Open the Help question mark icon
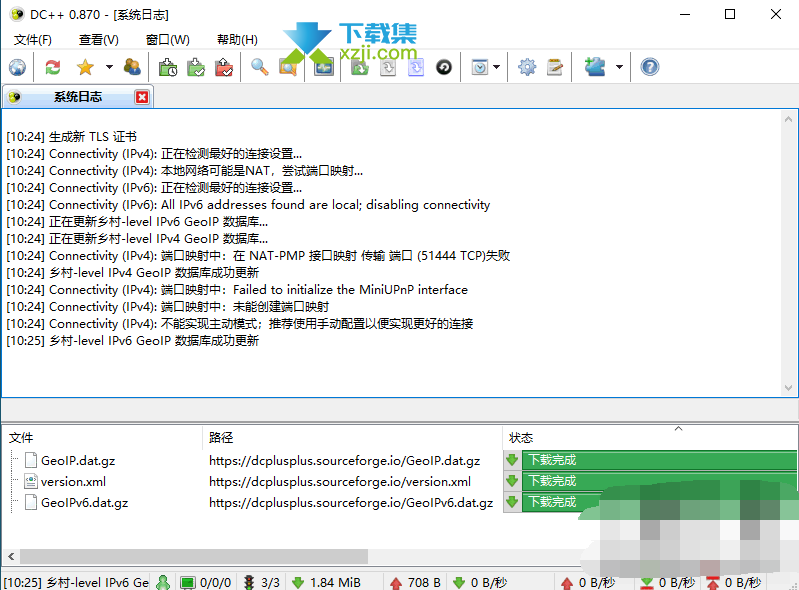799x590 pixels. (650, 67)
